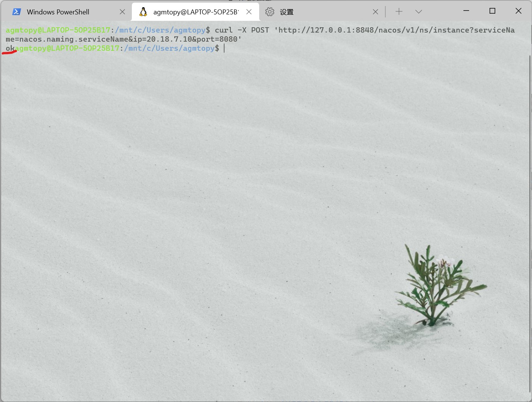Place cursor at the current shell prompt
This screenshot has width=532, height=402.
pyautogui.click(x=224, y=48)
